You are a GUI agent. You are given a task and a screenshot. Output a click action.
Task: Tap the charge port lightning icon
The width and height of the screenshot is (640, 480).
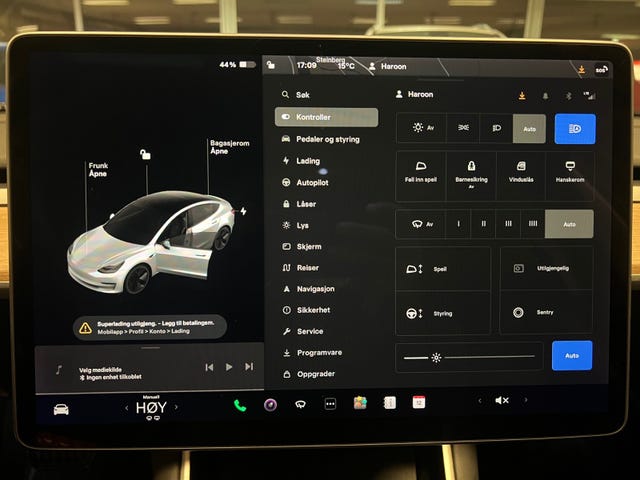pos(244,211)
